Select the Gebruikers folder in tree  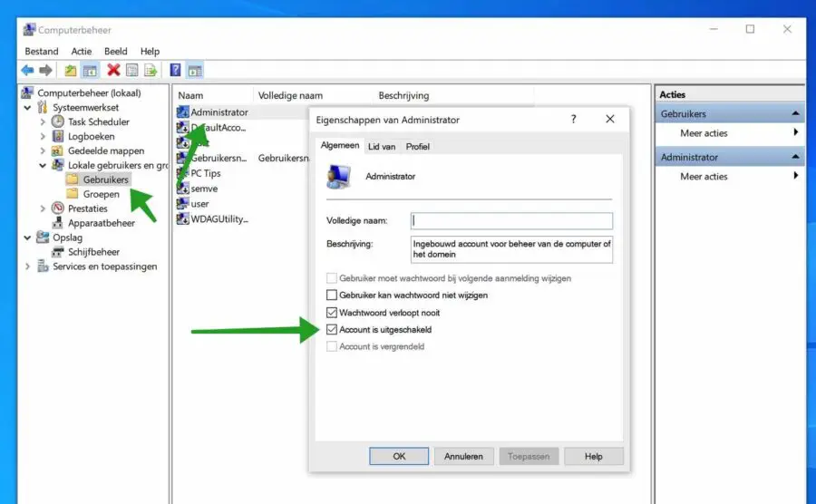point(106,179)
